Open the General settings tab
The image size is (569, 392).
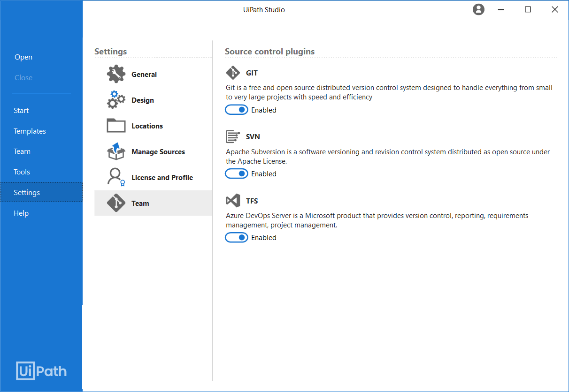[153, 74]
